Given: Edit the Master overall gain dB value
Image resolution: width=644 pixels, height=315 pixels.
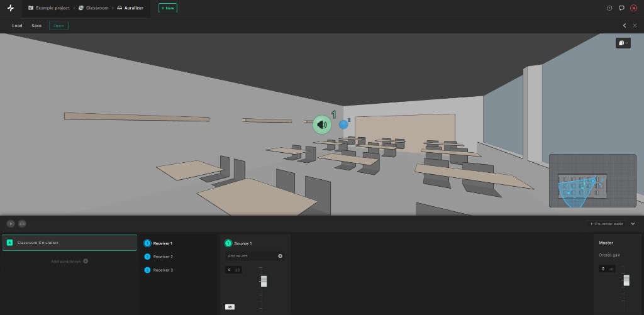Looking at the screenshot, I should [x=607, y=269].
